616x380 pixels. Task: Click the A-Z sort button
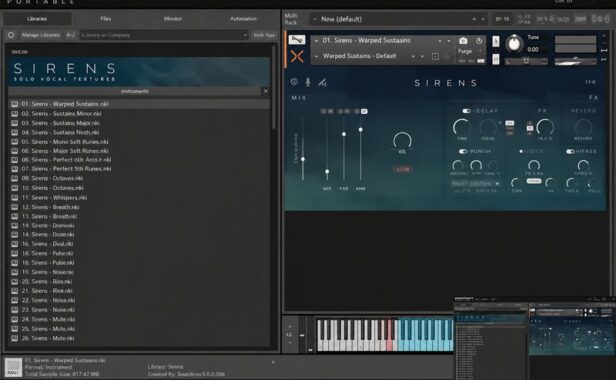(71, 35)
